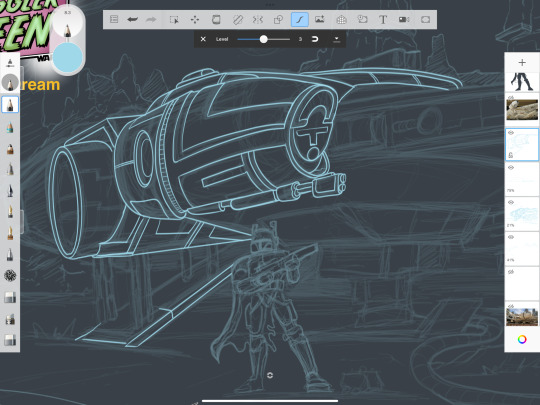
Task: Select the sculpture photo layer thumbnail
Action: pos(522,110)
